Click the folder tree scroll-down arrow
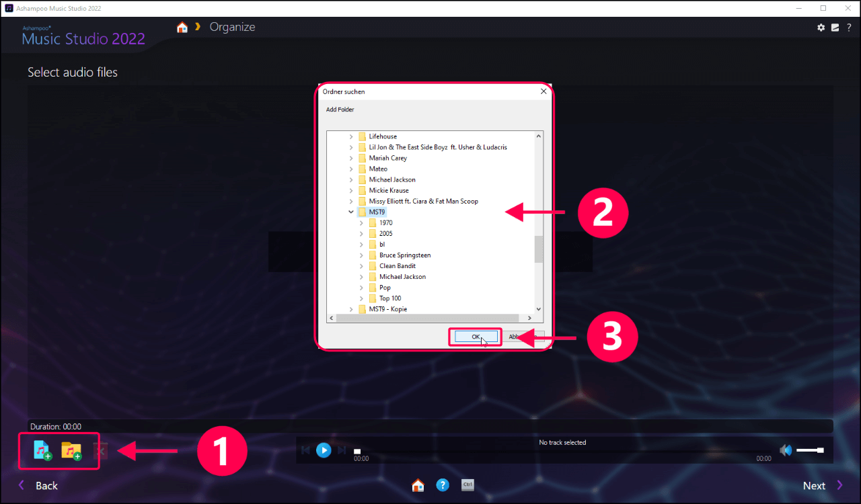The width and height of the screenshot is (861, 504). (x=538, y=309)
